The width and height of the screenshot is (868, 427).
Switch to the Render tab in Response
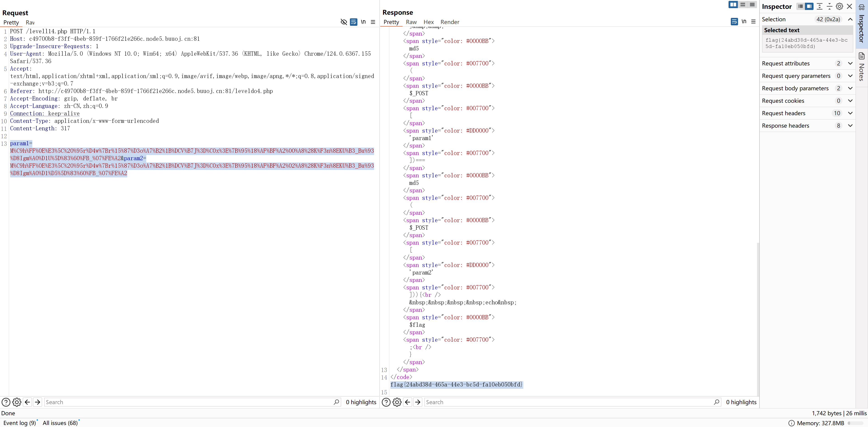point(450,22)
